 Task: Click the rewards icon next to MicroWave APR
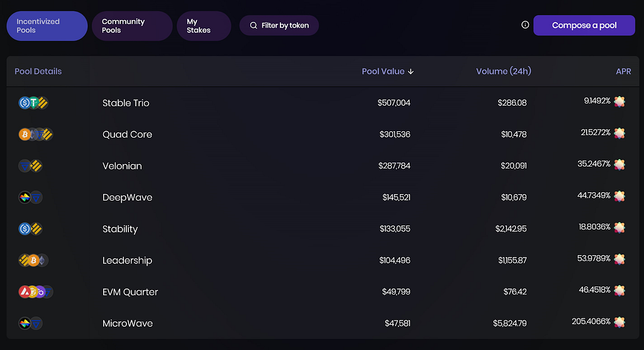click(x=619, y=322)
